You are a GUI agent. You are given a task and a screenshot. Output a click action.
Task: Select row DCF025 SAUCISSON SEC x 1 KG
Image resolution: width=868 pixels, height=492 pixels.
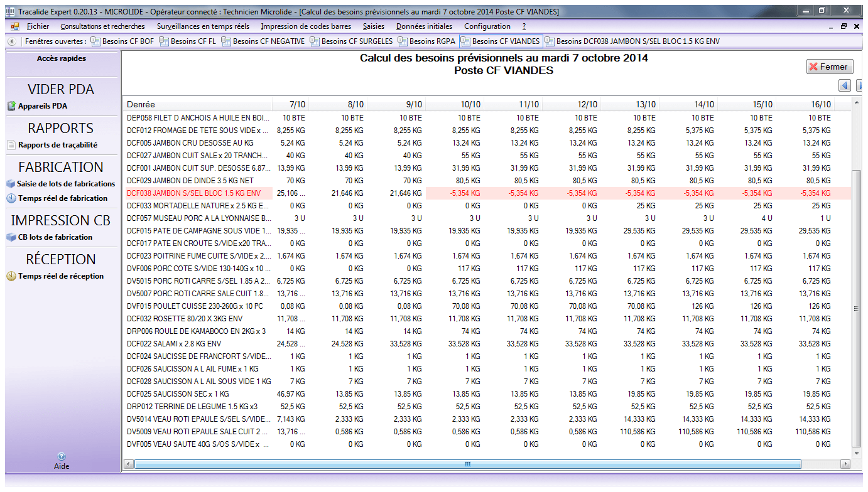[x=487, y=394]
